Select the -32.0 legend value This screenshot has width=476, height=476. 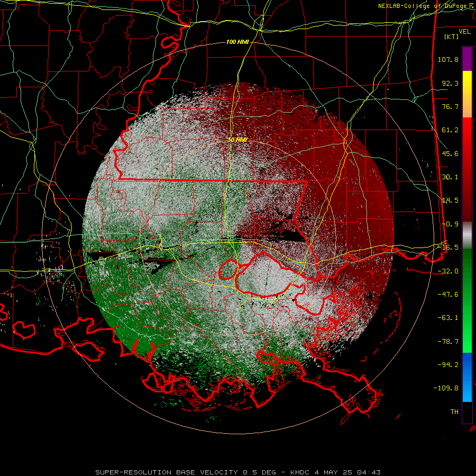[448, 271]
